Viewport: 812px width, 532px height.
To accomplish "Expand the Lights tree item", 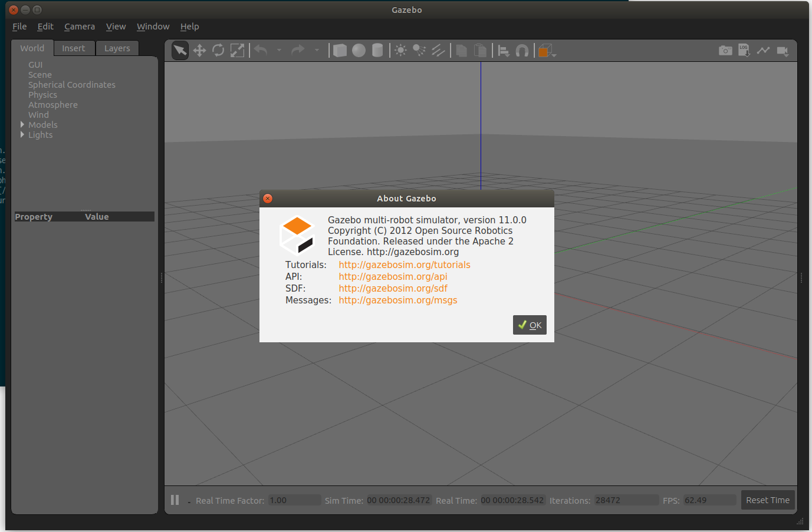I will pos(22,135).
